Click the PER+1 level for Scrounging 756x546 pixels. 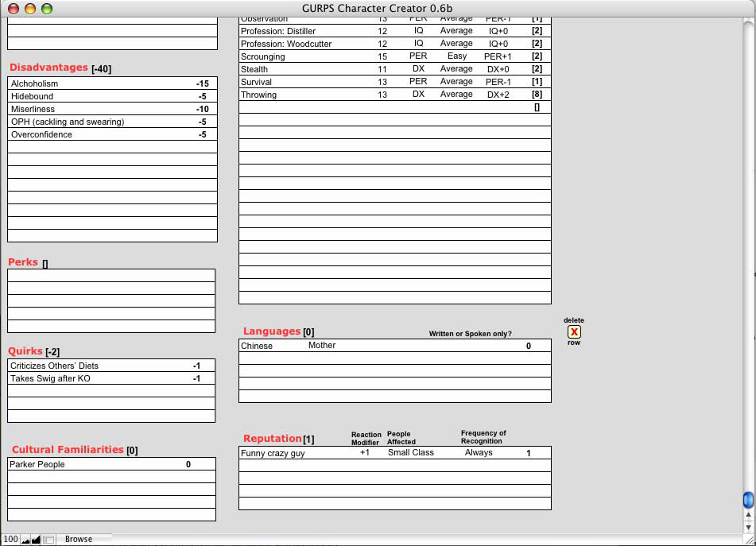click(x=498, y=56)
